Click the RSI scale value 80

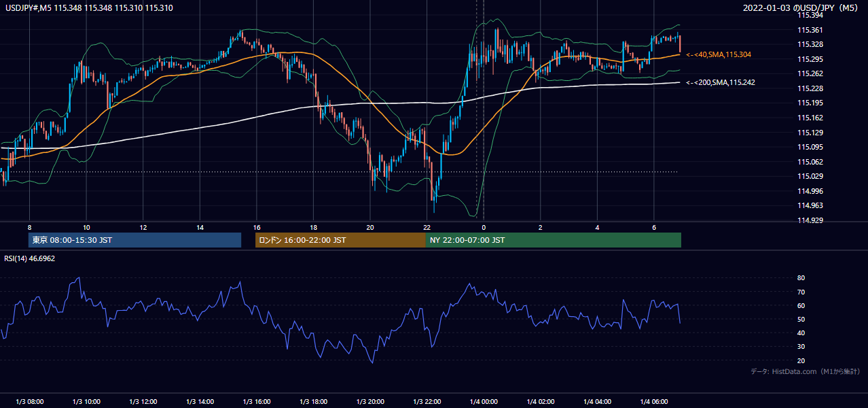pyautogui.click(x=801, y=278)
